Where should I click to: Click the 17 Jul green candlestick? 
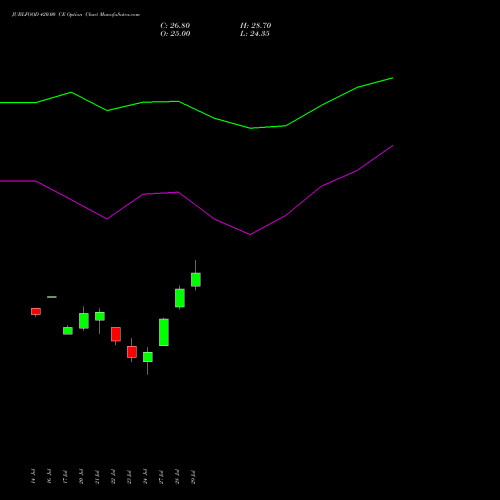tap(68, 331)
